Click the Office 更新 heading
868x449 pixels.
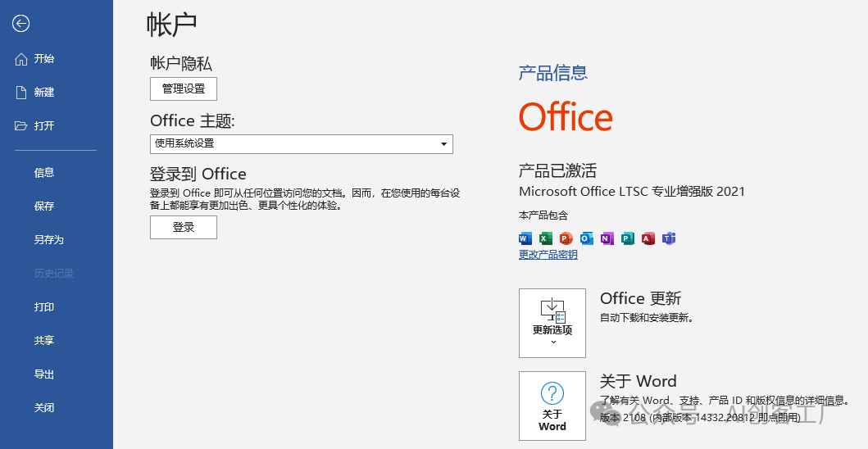click(640, 298)
